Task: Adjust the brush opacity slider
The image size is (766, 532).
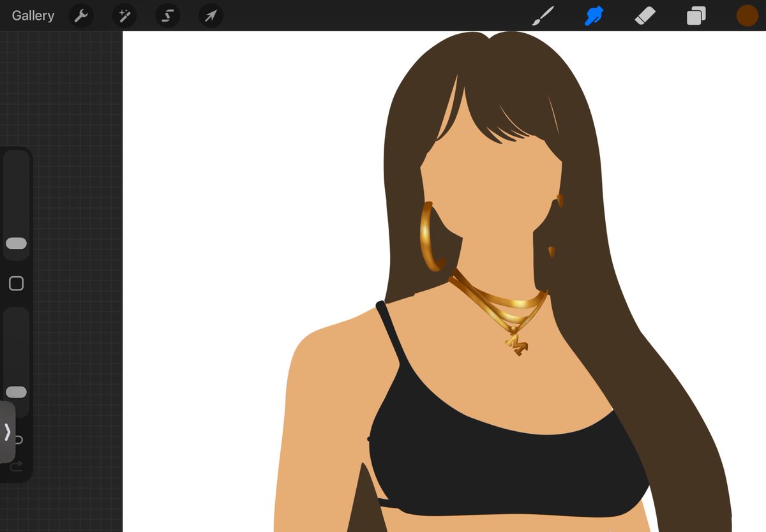Action: pyautogui.click(x=16, y=392)
